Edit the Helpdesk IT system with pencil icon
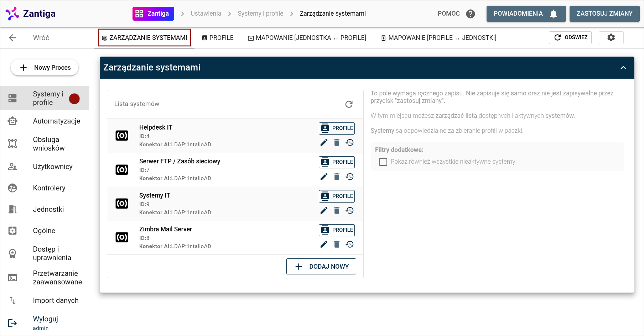Viewport: 644px width, 336px height. (x=324, y=143)
